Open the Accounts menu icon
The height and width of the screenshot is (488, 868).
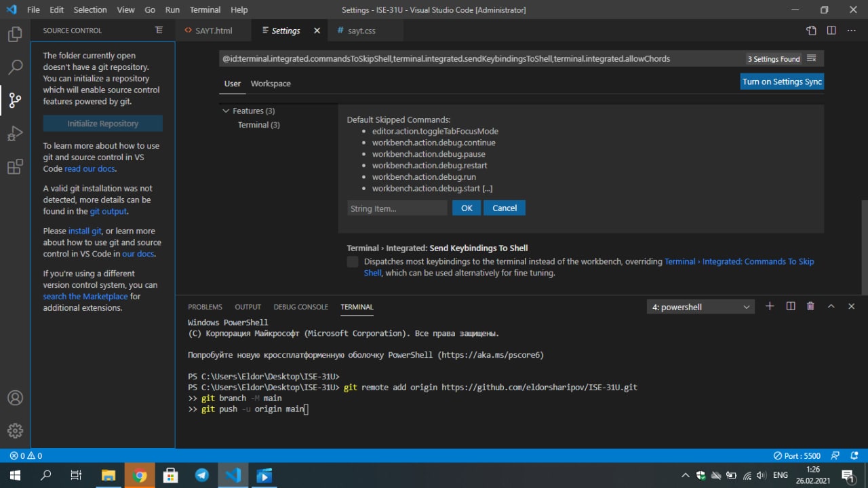(x=15, y=398)
